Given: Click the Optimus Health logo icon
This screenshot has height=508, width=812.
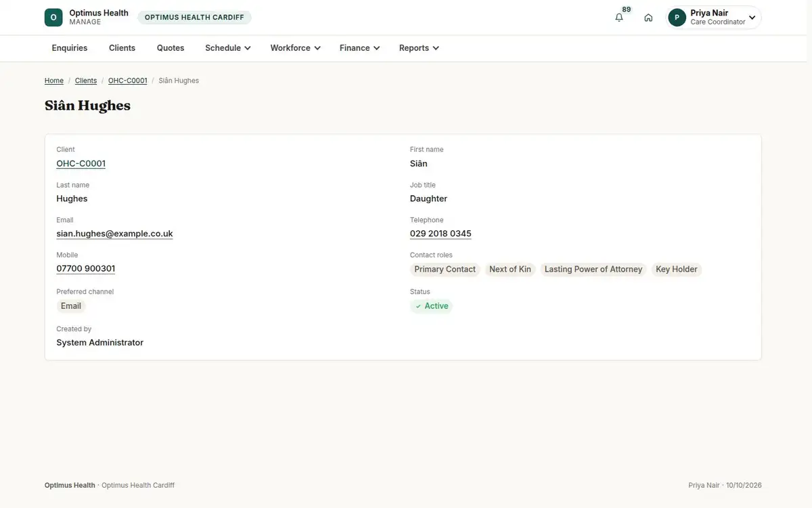Looking at the screenshot, I should pyautogui.click(x=53, y=18).
